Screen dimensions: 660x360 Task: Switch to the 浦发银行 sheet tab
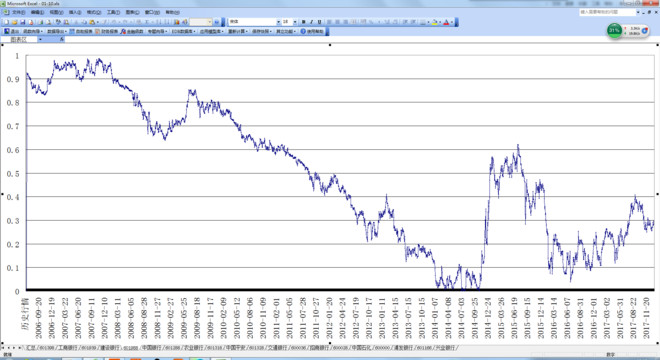(x=403, y=348)
